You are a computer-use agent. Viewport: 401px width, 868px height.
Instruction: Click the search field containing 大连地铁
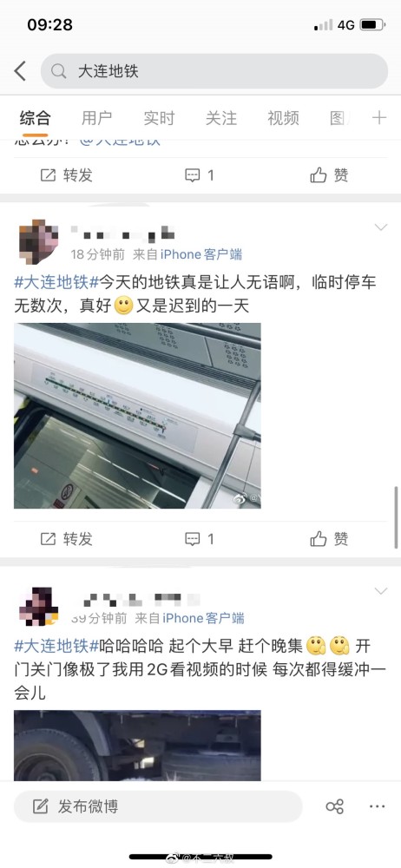[x=214, y=71]
